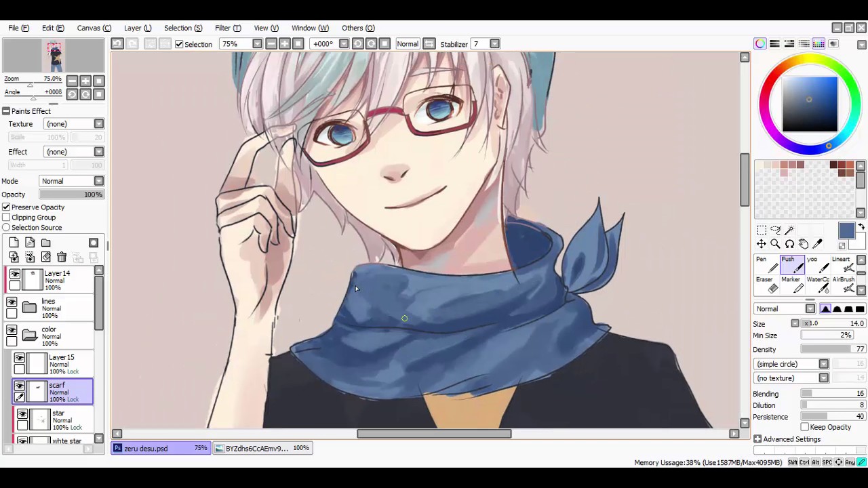Open the Filter menu
Viewport: 868px width, 488px height.
coord(228,28)
